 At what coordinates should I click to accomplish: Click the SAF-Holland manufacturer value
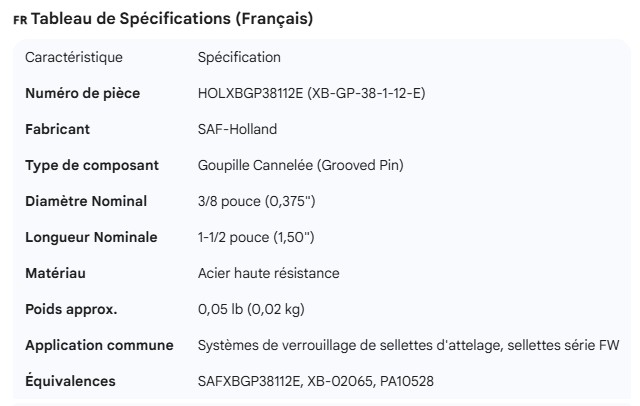tap(237, 129)
